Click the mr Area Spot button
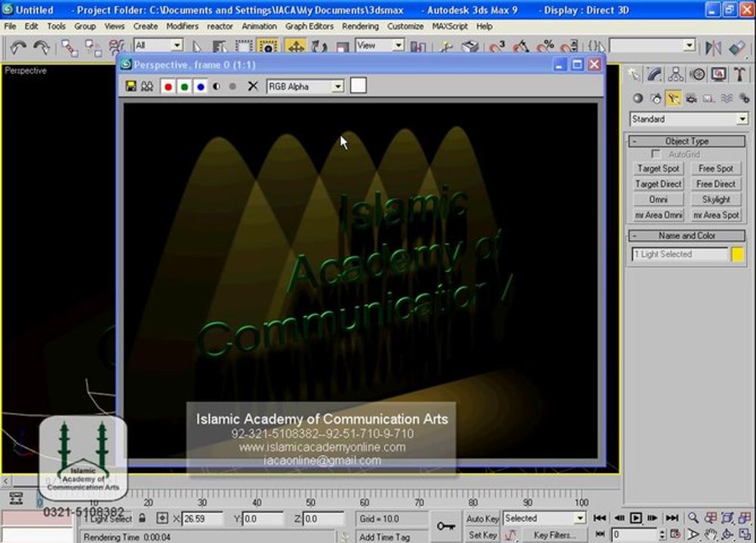This screenshot has height=543, width=756. (x=716, y=216)
